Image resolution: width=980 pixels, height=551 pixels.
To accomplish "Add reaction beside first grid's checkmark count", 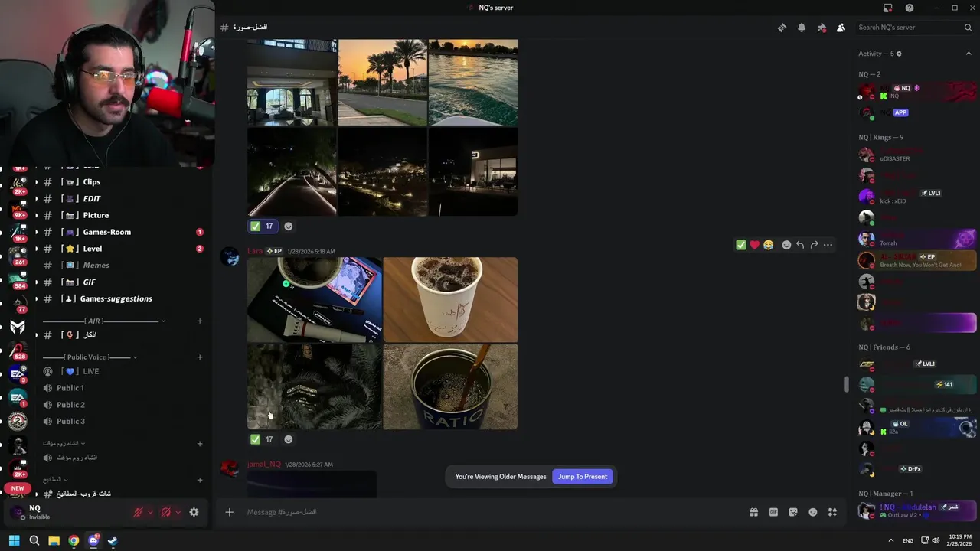I will pos(288,226).
